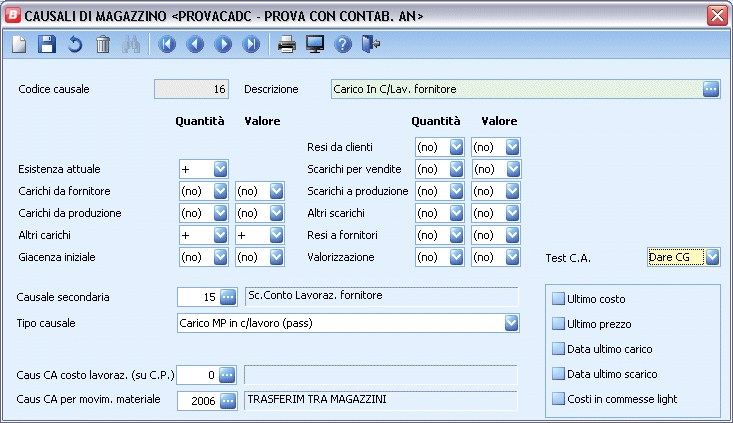Image resolution: width=733 pixels, height=423 pixels.
Task: Enable Costi in commesse light
Action: click(558, 399)
